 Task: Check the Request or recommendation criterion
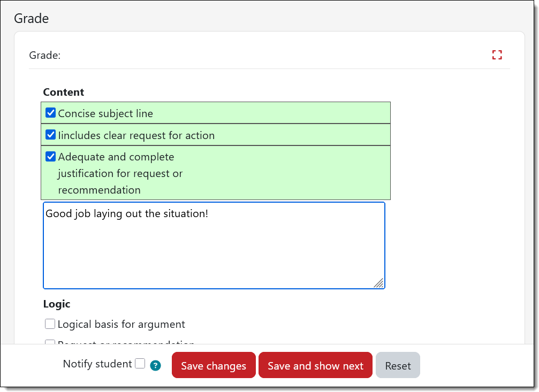click(x=50, y=344)
